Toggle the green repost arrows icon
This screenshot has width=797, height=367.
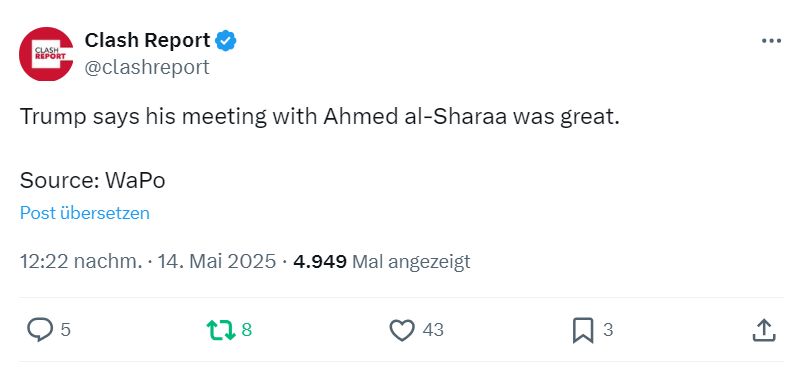point(221,330)
